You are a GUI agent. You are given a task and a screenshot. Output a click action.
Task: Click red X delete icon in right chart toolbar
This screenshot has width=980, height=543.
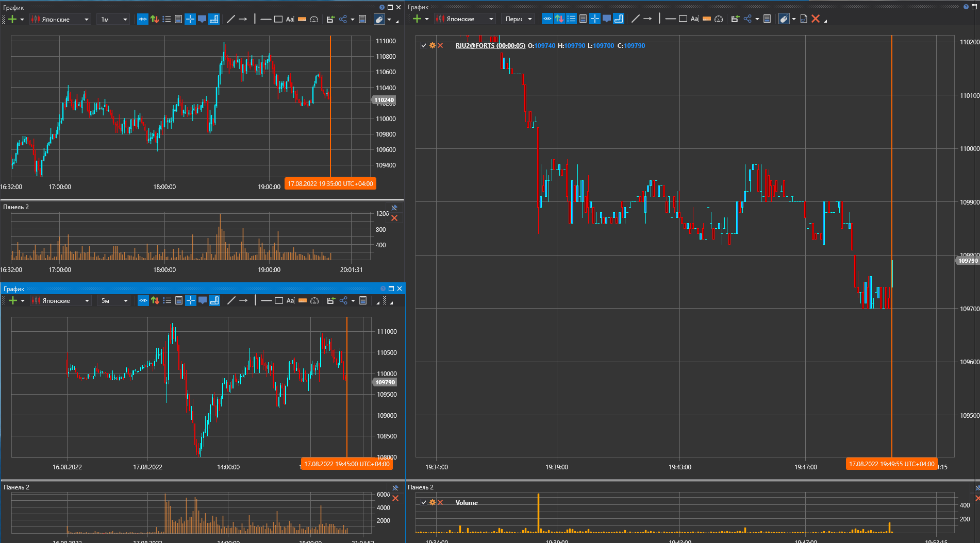(816, 19)
